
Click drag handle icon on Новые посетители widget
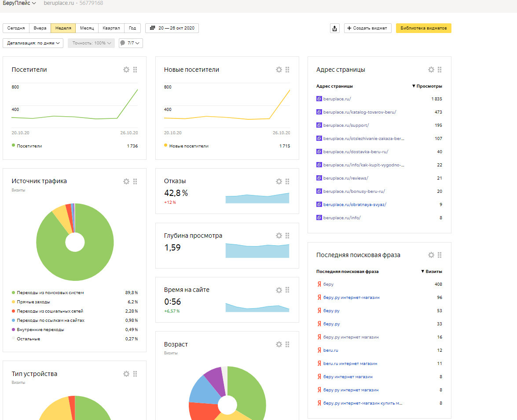[x=287, y=70]
